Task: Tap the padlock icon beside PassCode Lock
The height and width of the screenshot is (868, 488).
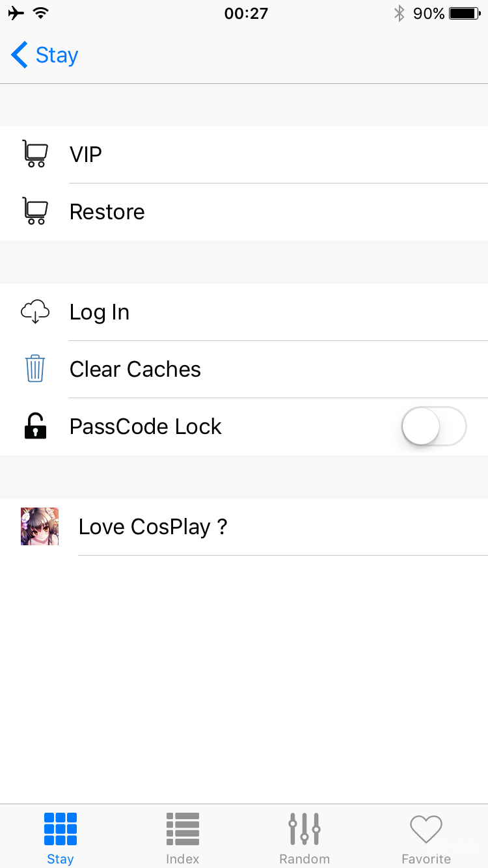Action: [35, 426]
